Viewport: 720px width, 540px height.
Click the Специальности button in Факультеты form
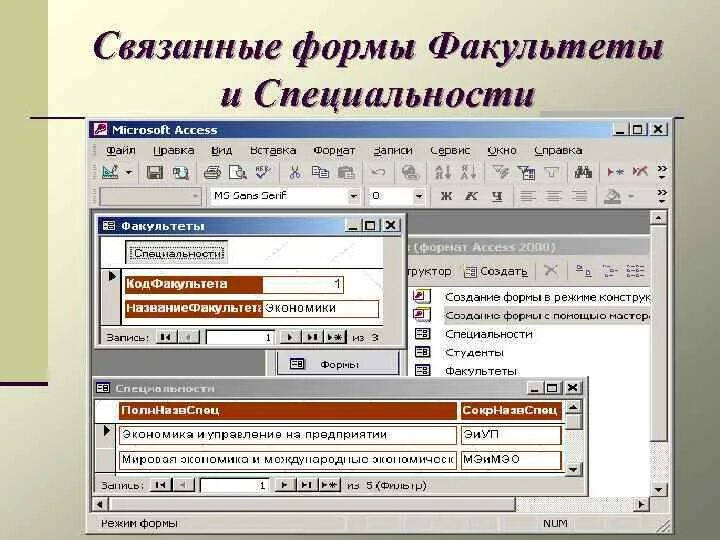click(177, 253)
